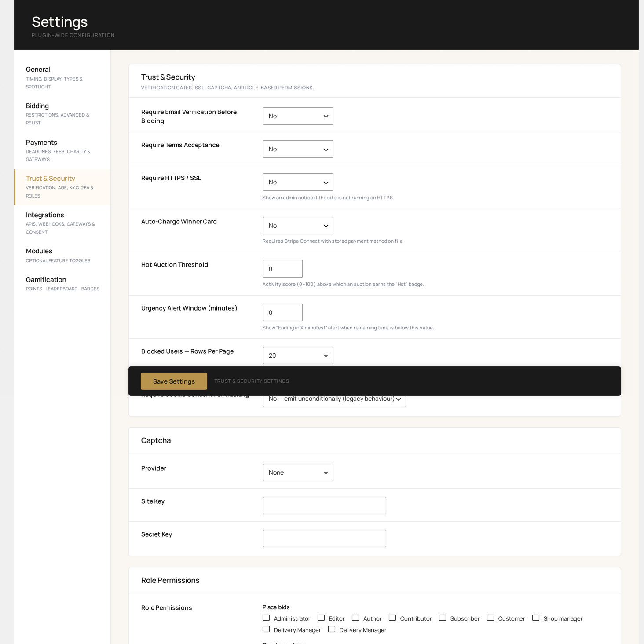Open Require Email Verification Before Bidding dropdown
Screen dimensions: 644x644
click(x=298, y=116)
